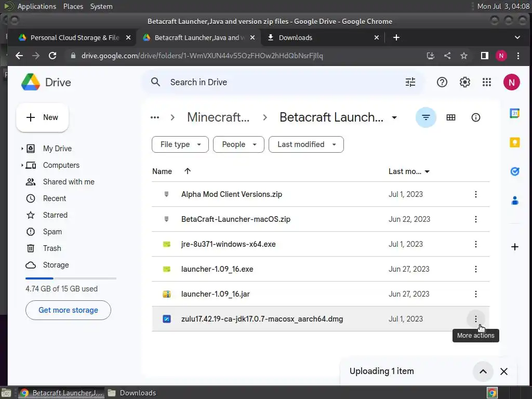Reverse name sort direction arrow
This screenshot has height=399, width=532.
[x=188, y=171]
